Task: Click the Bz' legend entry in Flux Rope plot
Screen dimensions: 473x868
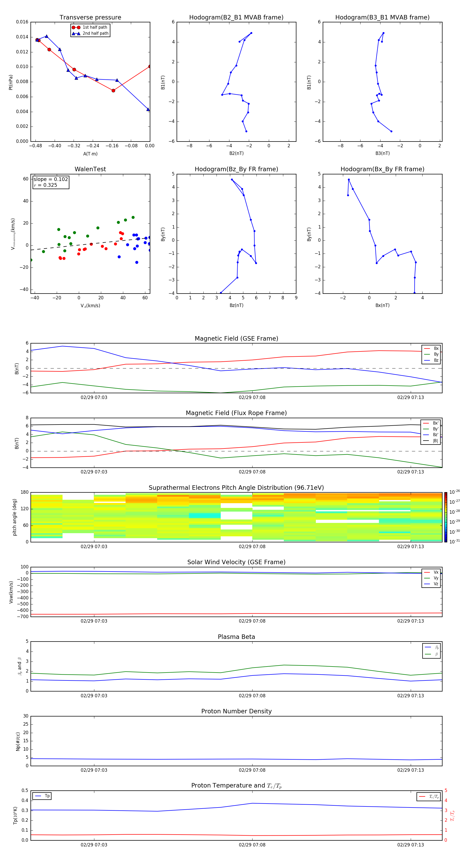Action: (431, 435)
